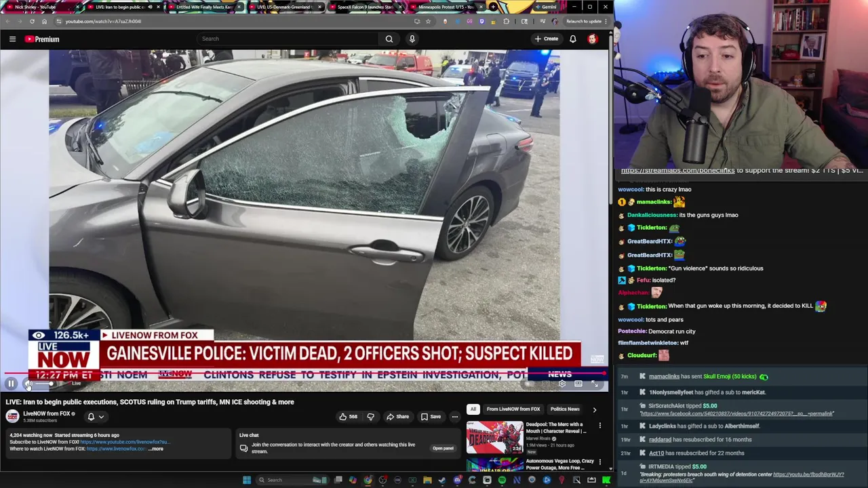Open the youtube.com/livenowfox subscribe link
The height and width of the screenshot is (488, 868).
coord(125,442)
